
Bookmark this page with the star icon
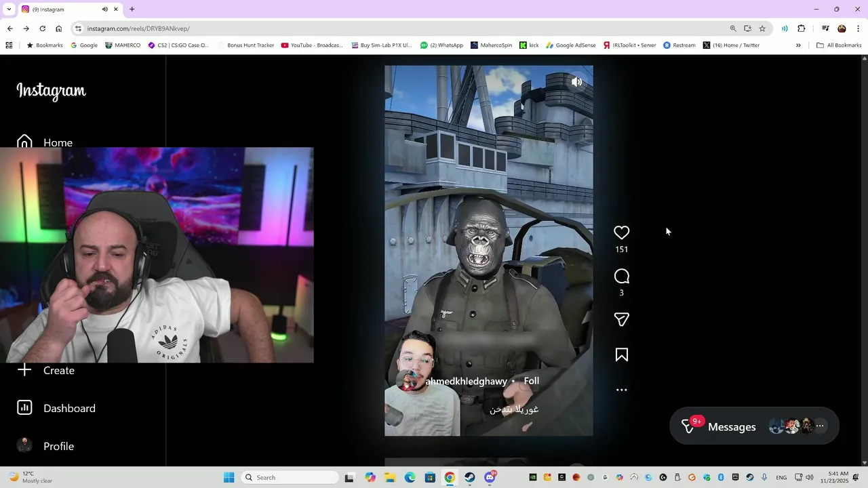(x=762, y=28)
